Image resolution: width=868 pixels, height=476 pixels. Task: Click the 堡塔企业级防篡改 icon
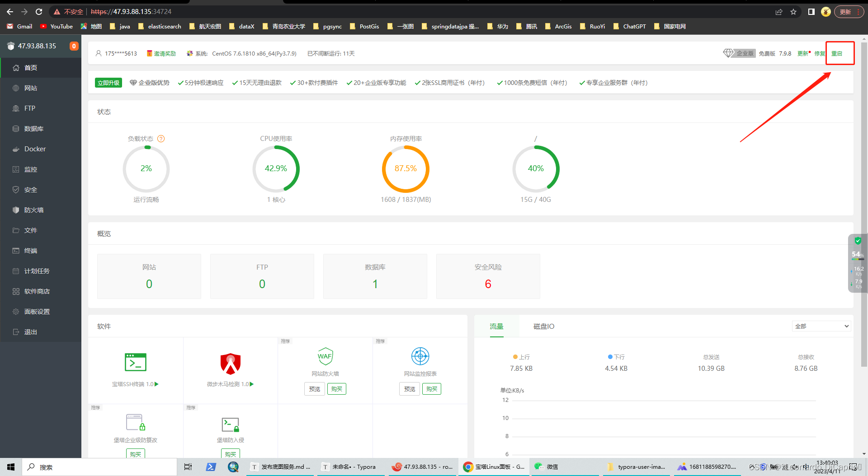click(x=136, y=423)
